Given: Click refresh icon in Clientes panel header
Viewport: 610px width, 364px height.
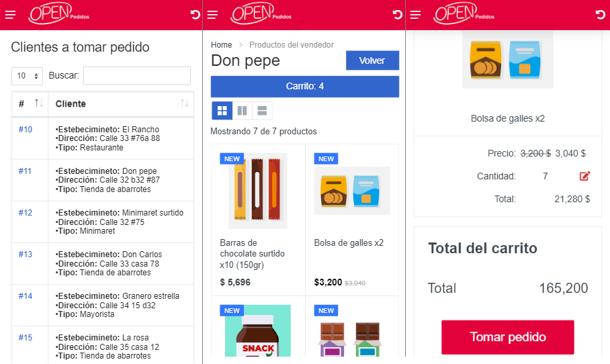Looking at the screenshot, I should click(x=195, y=15).
